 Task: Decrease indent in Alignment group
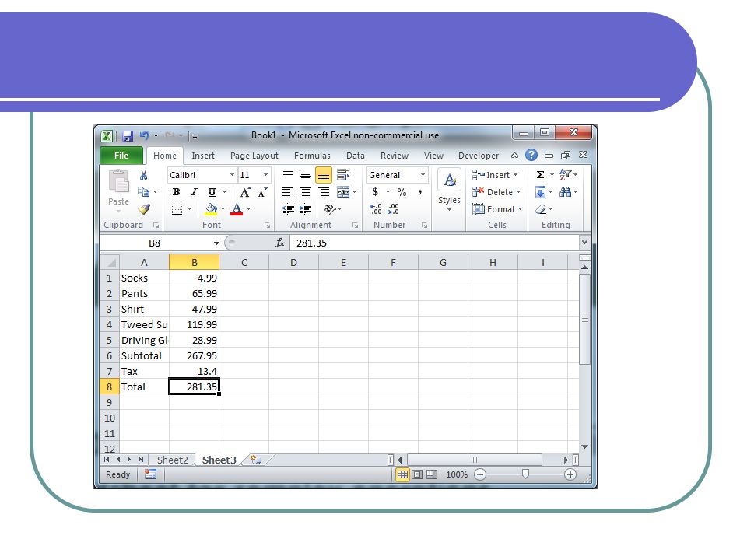tap(288, 209)
